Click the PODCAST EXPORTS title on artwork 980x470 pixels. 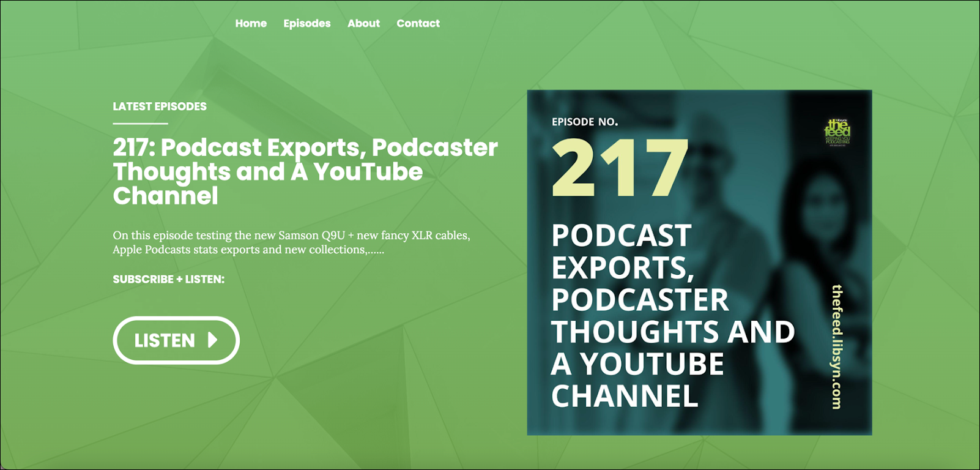(673, 315)
